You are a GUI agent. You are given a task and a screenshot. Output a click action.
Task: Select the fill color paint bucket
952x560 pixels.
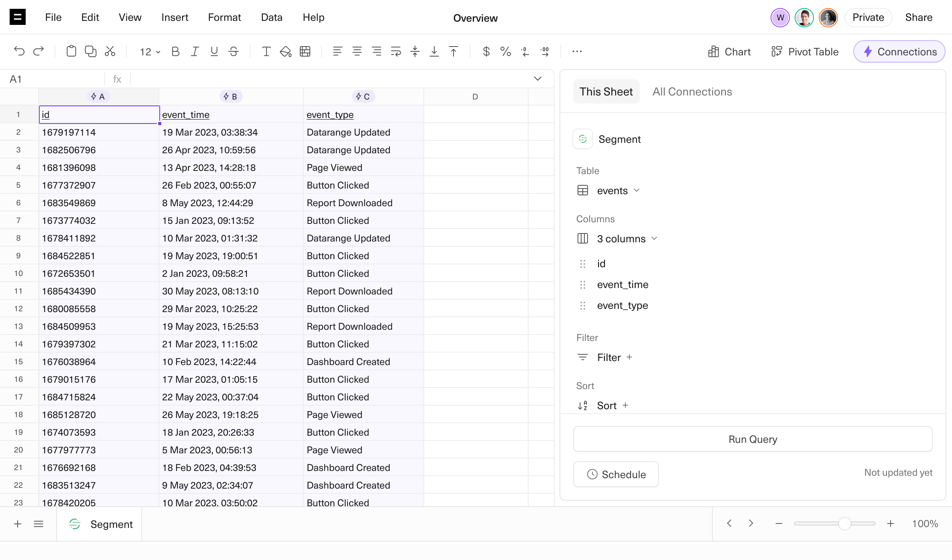tap(285, 51)
